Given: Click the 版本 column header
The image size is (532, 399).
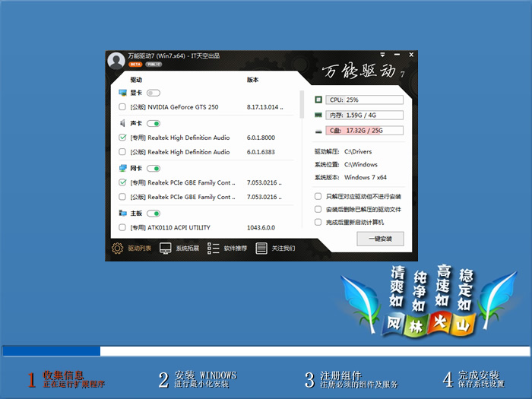Looking at the screenshot, I should [x=253, y=80].
